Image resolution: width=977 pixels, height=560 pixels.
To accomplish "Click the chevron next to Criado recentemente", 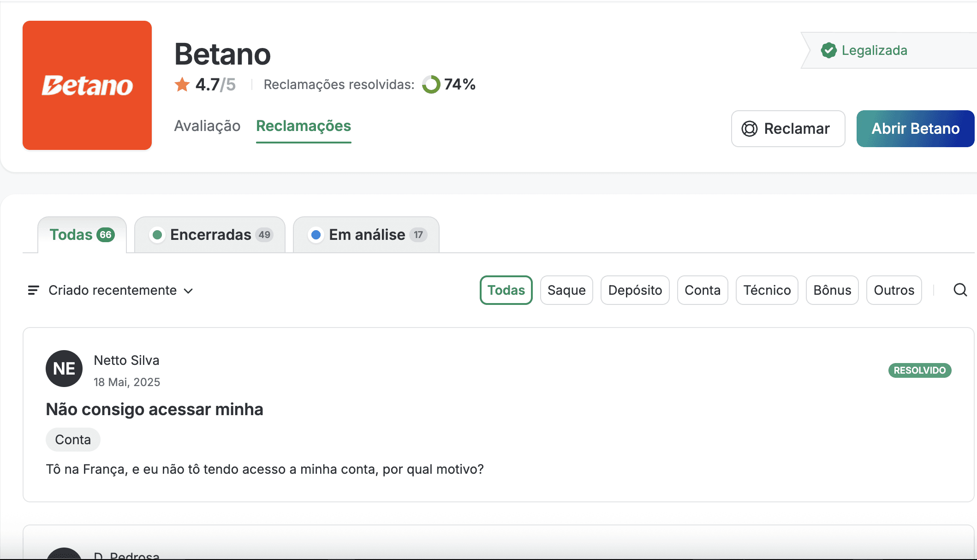I will (188, 291).
